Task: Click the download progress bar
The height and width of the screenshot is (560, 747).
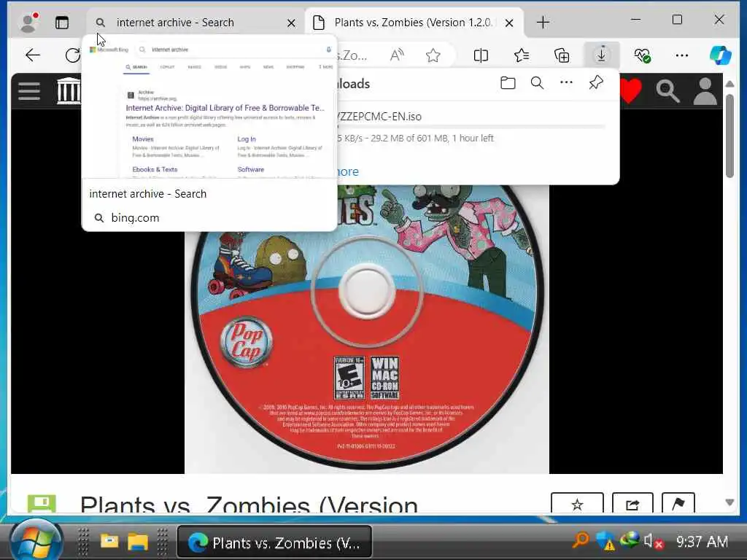Action: [471, 127]
